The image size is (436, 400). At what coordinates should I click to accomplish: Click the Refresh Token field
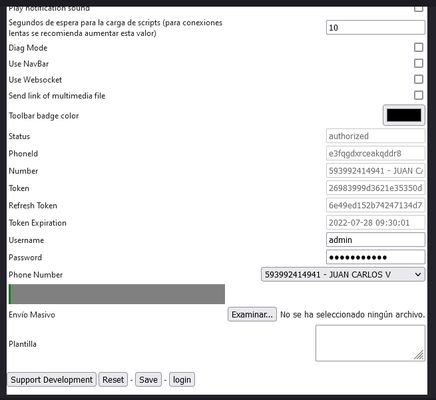coord(375,205)
